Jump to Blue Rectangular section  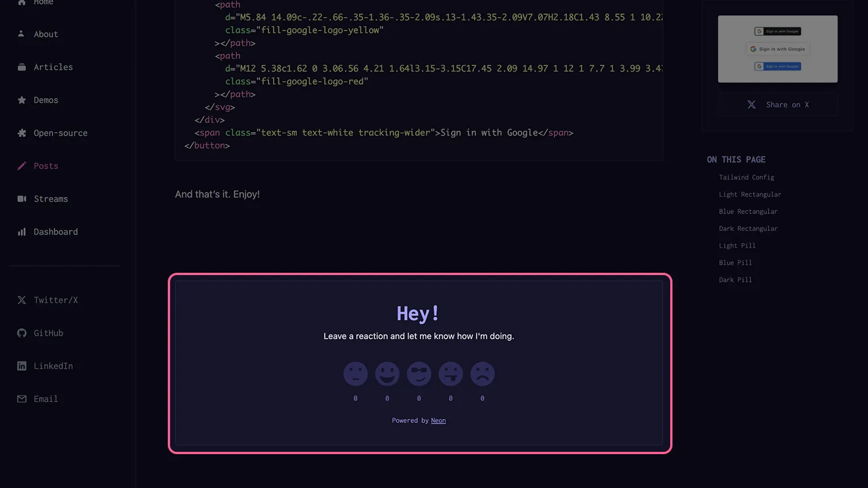coord(748,212)
